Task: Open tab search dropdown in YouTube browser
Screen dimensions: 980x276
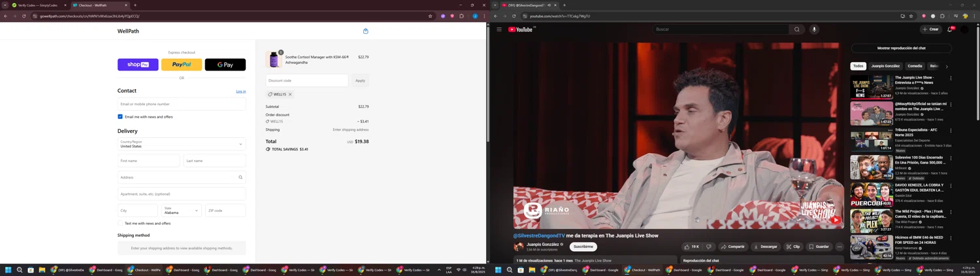Action: click(495, 5)
